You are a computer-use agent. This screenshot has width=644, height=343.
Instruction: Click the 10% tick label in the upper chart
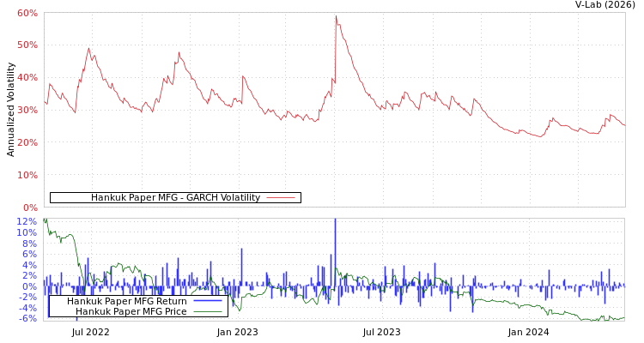click(27, 175)
